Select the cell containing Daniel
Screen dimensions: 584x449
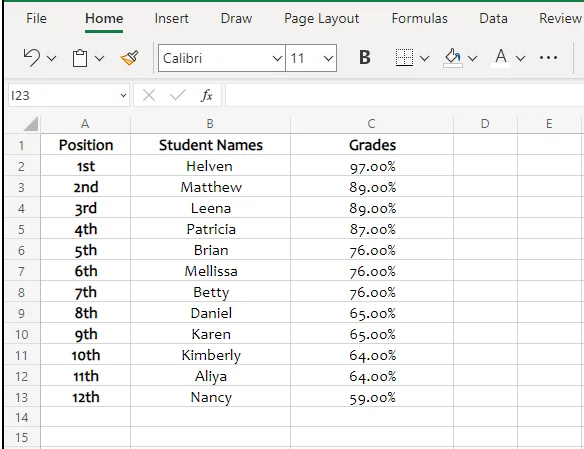coord(210,313)
